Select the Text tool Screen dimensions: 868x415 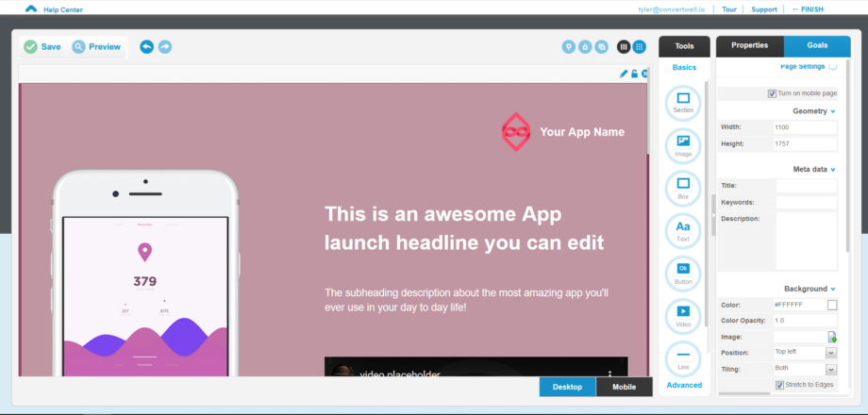(x=684, y=231)
